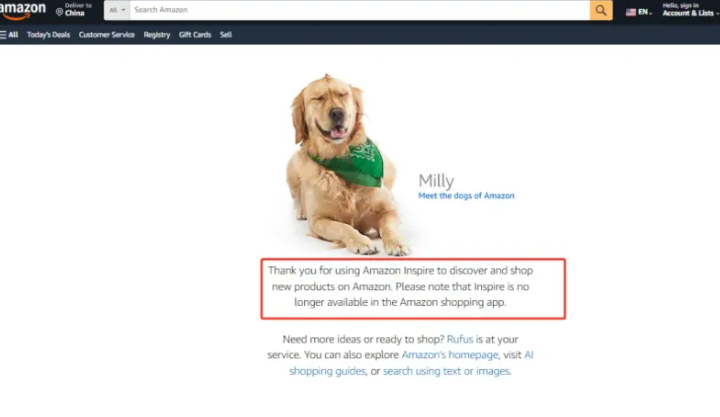Click search using text or images link
720x417 pixels.
[446, 371]
